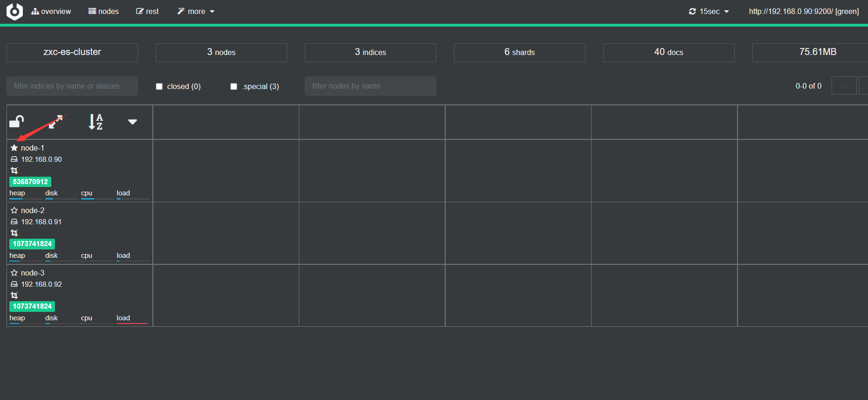
Task: Toggle the closed (0) checkbox
Action: point(159,86)
